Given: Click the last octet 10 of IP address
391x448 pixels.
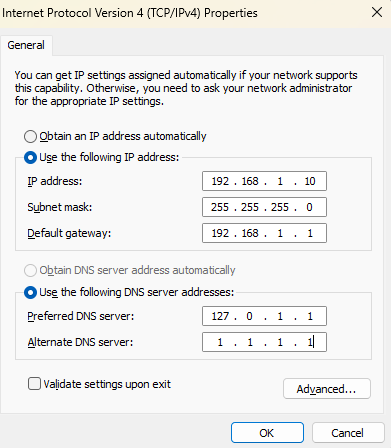Looking at the screenshot, I should tap(310, 181).
